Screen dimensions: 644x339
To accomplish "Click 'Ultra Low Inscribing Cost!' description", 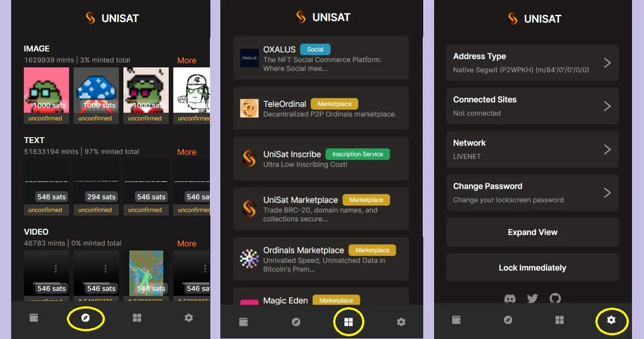I will (x=305, y=165).
